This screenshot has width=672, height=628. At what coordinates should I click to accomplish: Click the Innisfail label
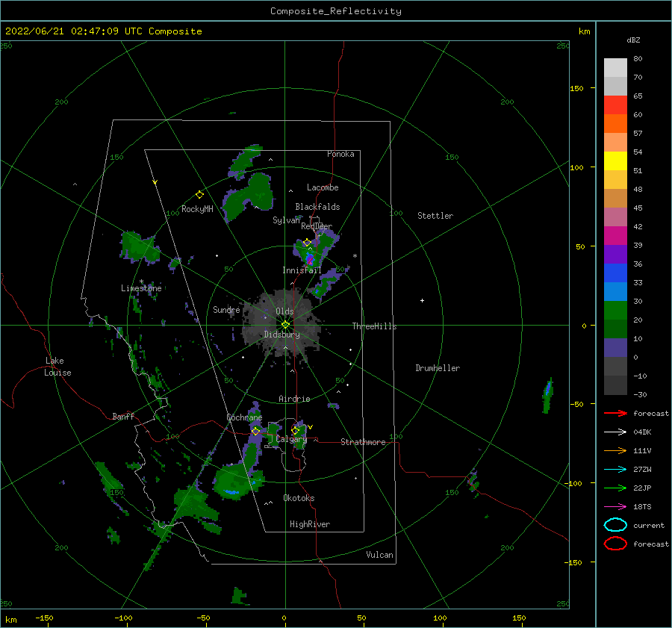pos(302,270)
